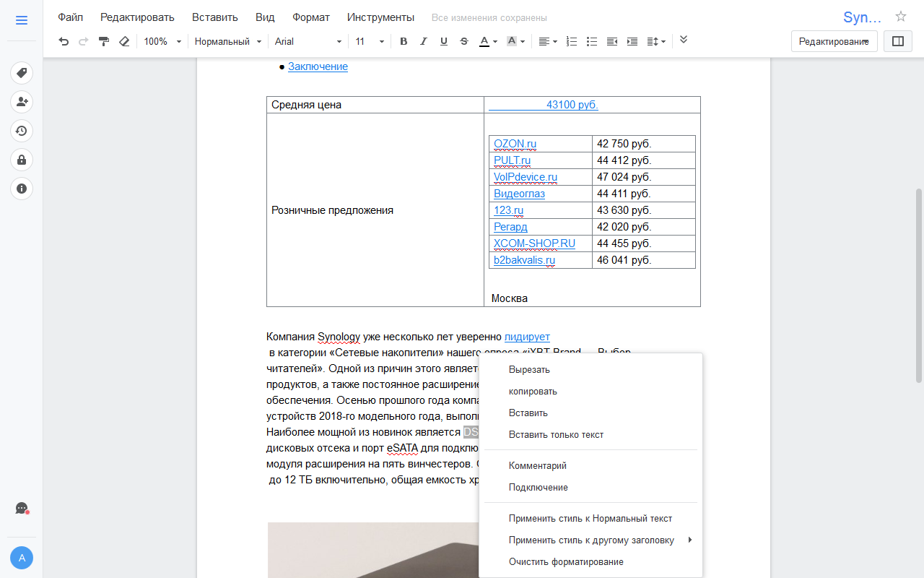Select the paint format roller icon
This screenshot has height=578, width=924.
[104, 42]
